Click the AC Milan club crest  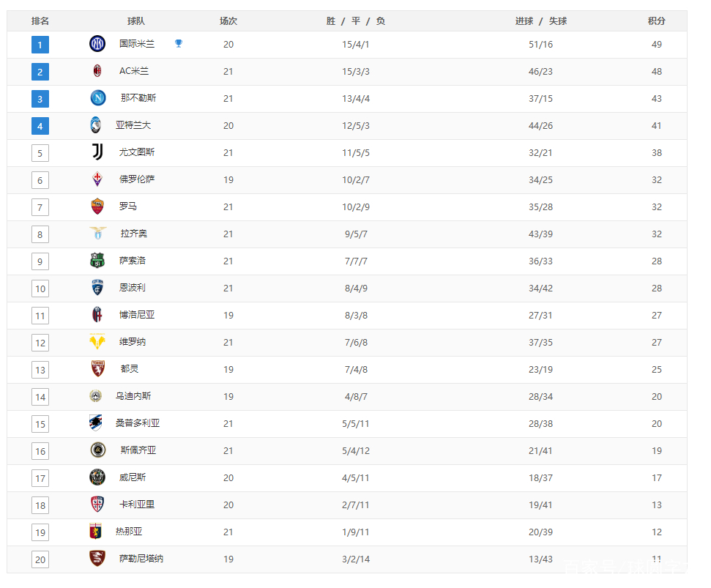pyautogui.click(x=97, y=71)
